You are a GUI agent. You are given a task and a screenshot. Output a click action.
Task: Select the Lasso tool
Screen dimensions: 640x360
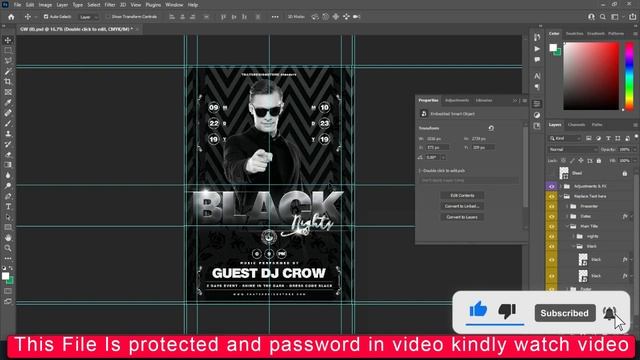8,61
